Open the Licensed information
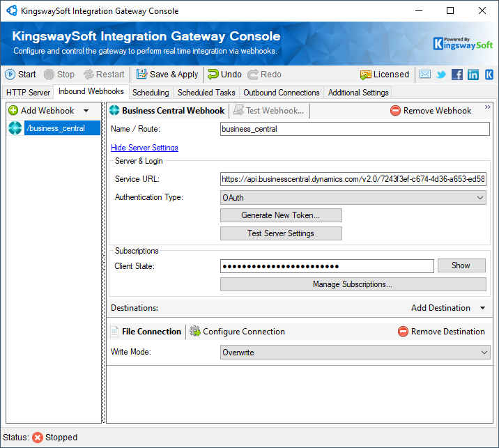Image resolution: width=499 pixels, height=448 pixels. pyautogui.click(x=385, y=75)
